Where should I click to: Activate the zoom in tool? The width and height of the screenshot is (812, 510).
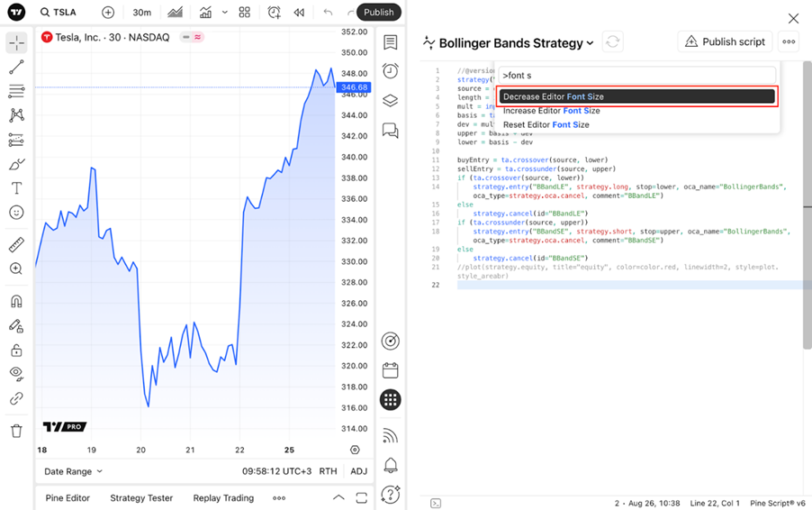pos(16,269)
